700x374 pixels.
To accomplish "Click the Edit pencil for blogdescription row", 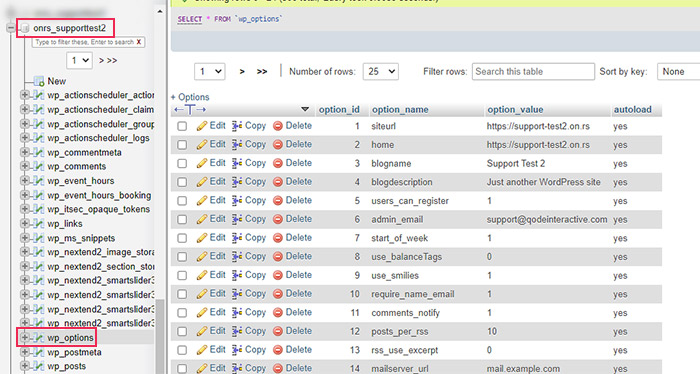I will 202,182.
